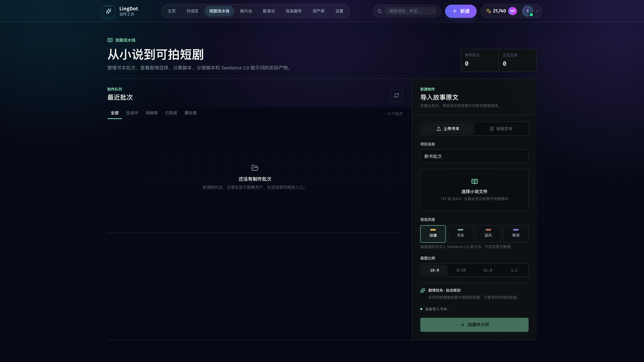Open the user avatar numbered 1
644x362 pixels.
point(527,11)
